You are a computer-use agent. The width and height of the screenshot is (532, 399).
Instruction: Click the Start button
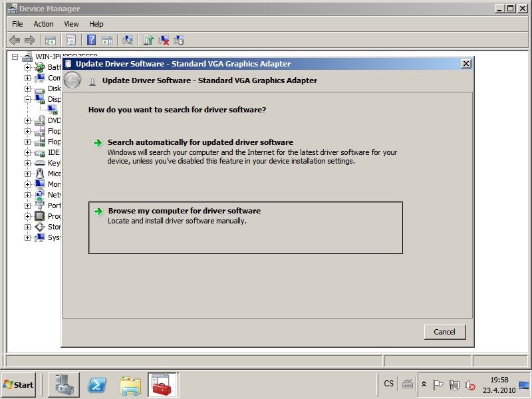pyautogui.click(x=19, y=384)
